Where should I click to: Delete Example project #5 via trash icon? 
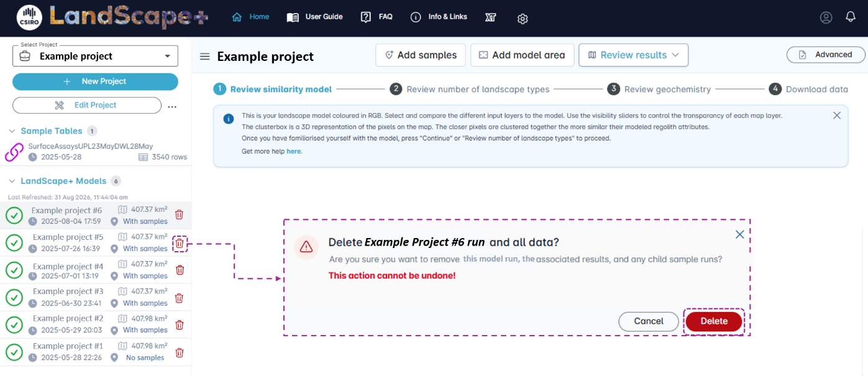(x=179, y=243)
